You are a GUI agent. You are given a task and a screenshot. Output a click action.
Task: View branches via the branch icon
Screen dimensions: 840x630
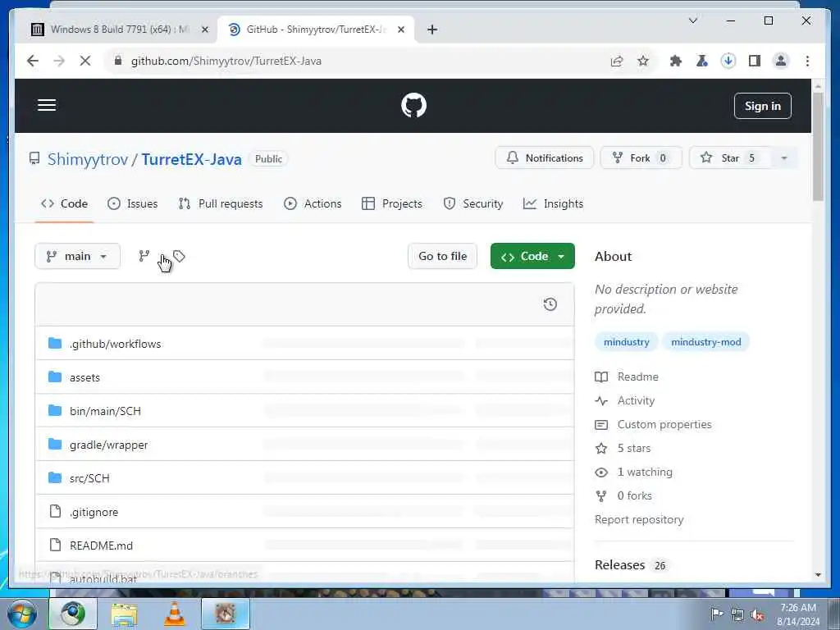point(144,256)
